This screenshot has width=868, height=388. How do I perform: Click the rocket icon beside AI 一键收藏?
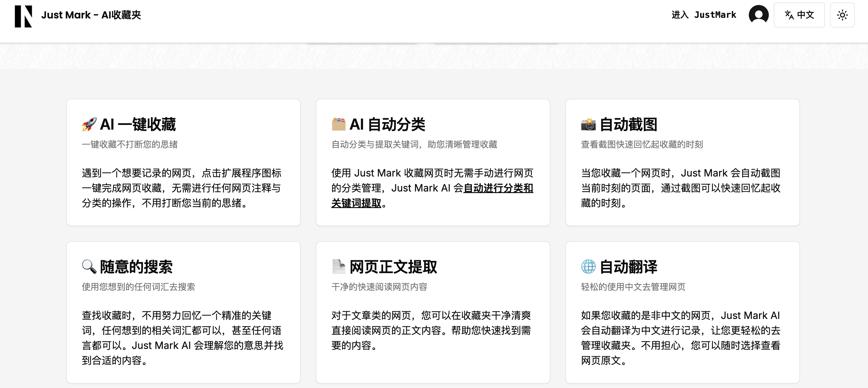pos(89,124)
